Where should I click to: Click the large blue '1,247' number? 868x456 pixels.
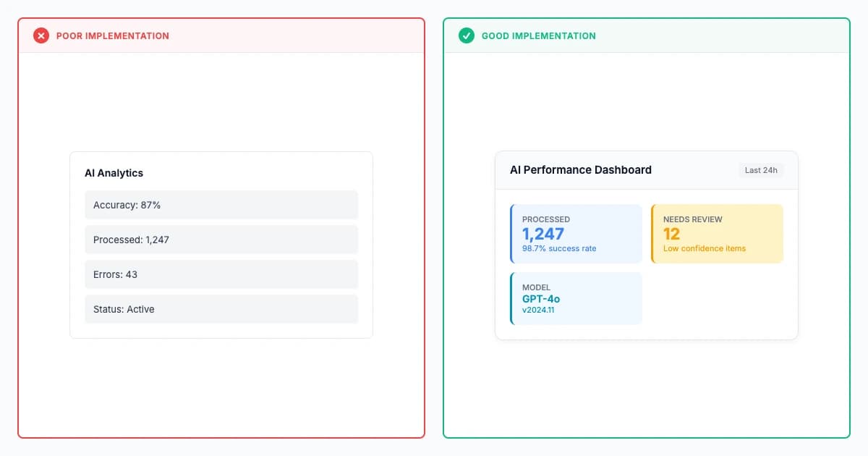pos(543,234)
